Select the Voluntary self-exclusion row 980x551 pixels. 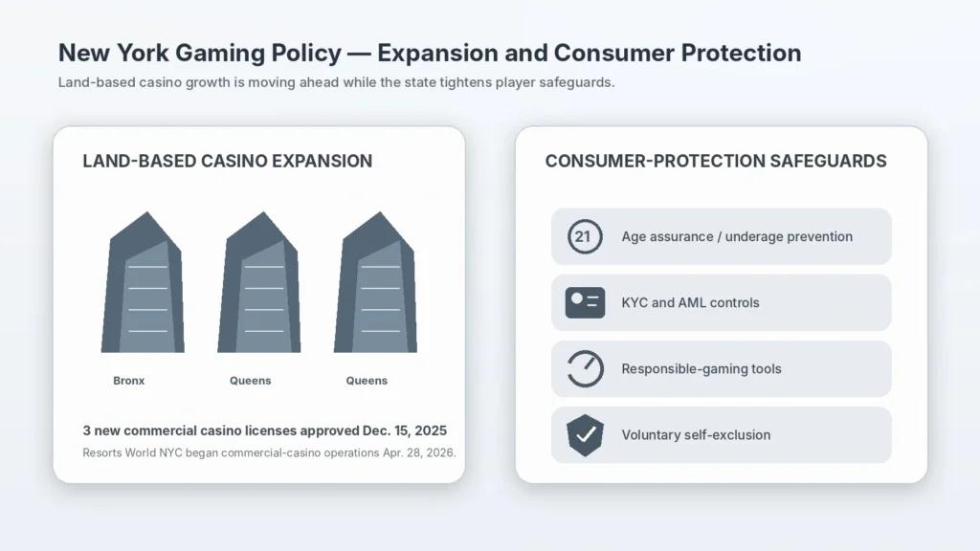pos(722,435)
